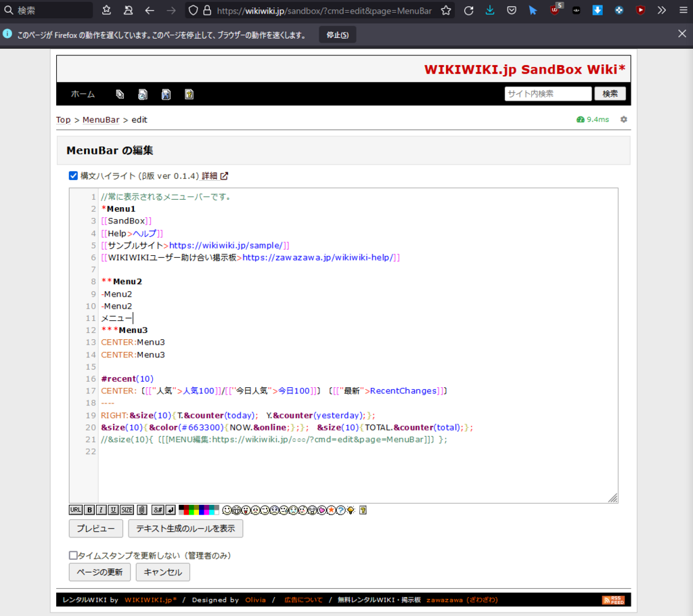
Task: Open the MenuBar breadcrumb link
Action: pos(101,120)
